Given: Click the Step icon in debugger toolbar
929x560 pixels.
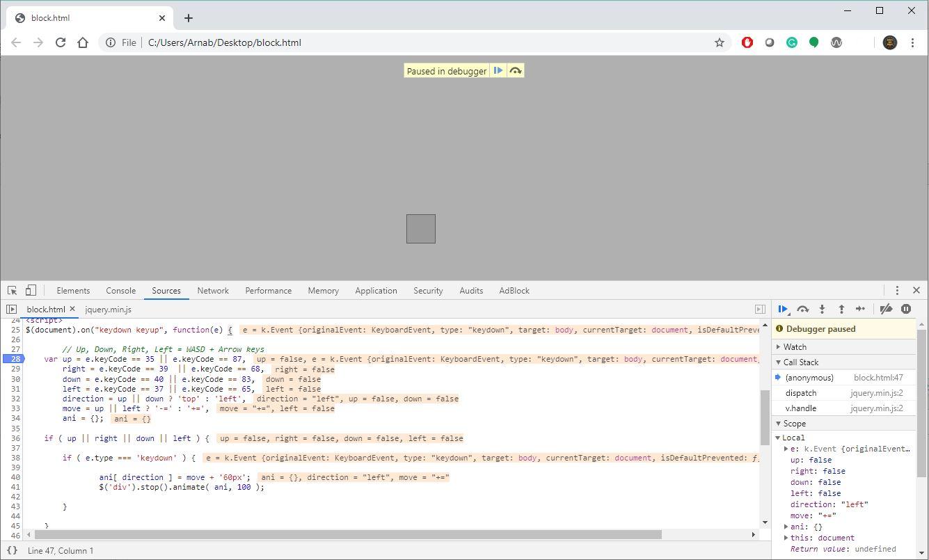Looking at the screenshot, I should pos(861,309).
